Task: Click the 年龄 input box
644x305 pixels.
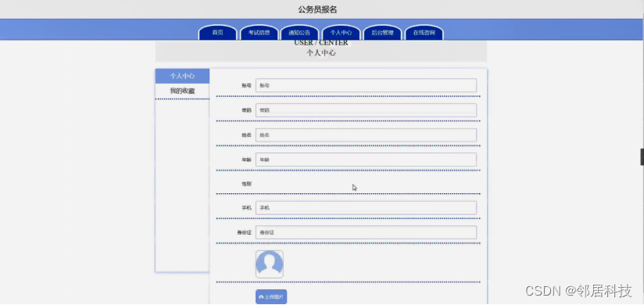Action: pos(366,160)
